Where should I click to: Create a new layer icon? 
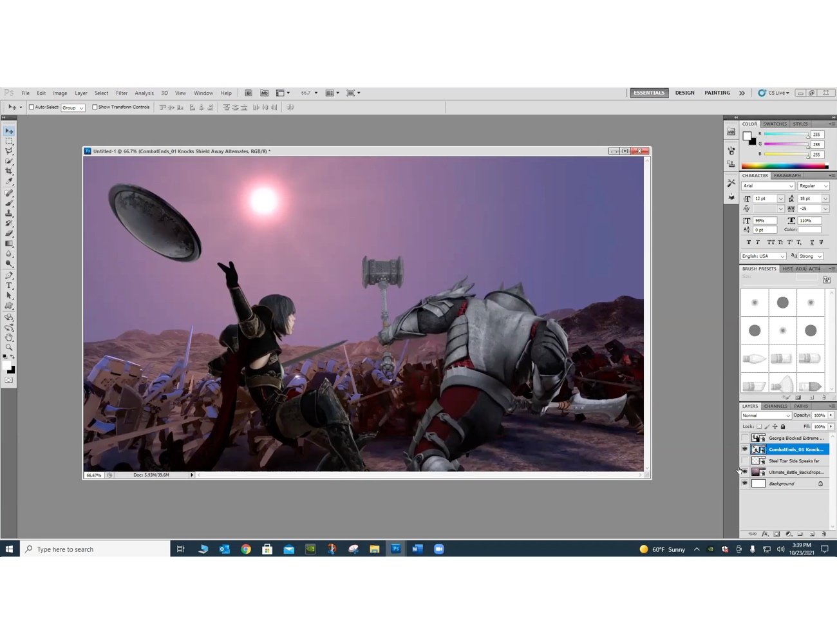click(x=813, y=534)
